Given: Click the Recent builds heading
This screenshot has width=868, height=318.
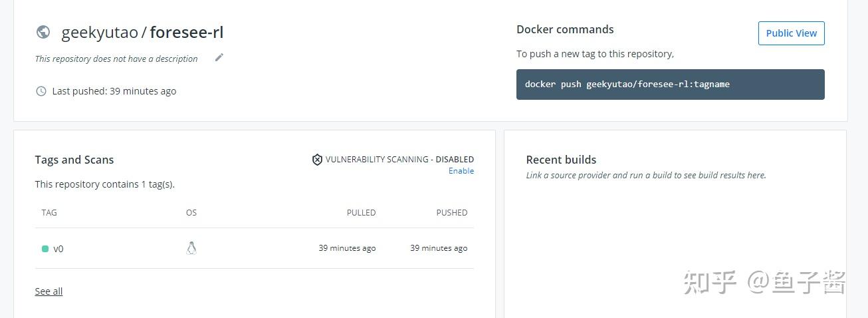Looking at the screenshot, I should [561, 160].
